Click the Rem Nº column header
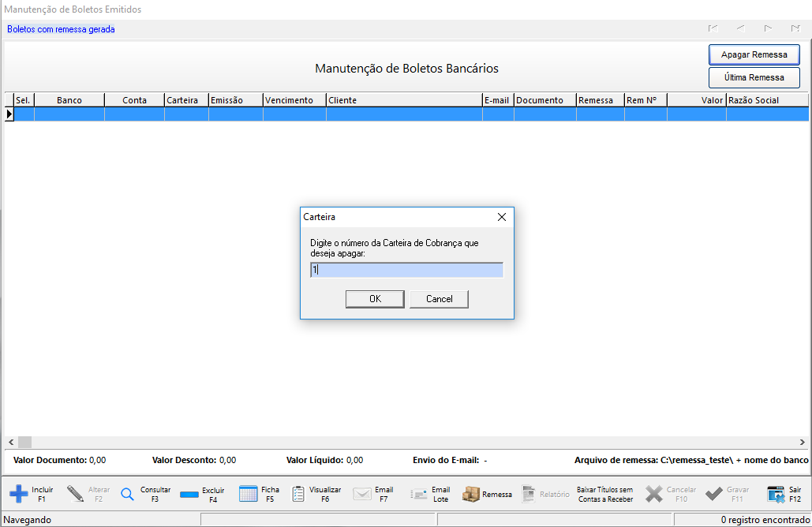Screen dimensions: 812x527 (645, 100)
